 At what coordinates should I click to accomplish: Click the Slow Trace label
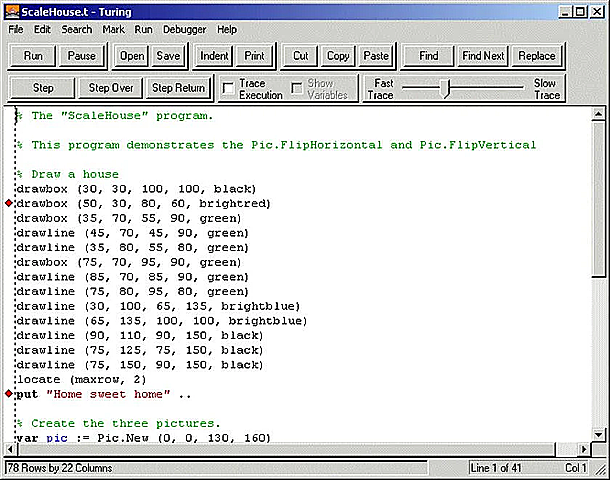point(547,89)
